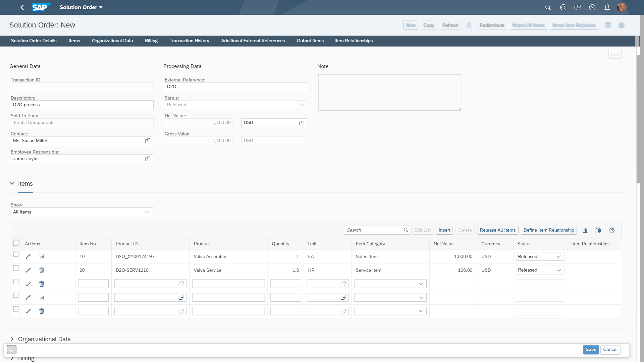Click the SAP logo

pyautogui.click(x=42, y=7)
